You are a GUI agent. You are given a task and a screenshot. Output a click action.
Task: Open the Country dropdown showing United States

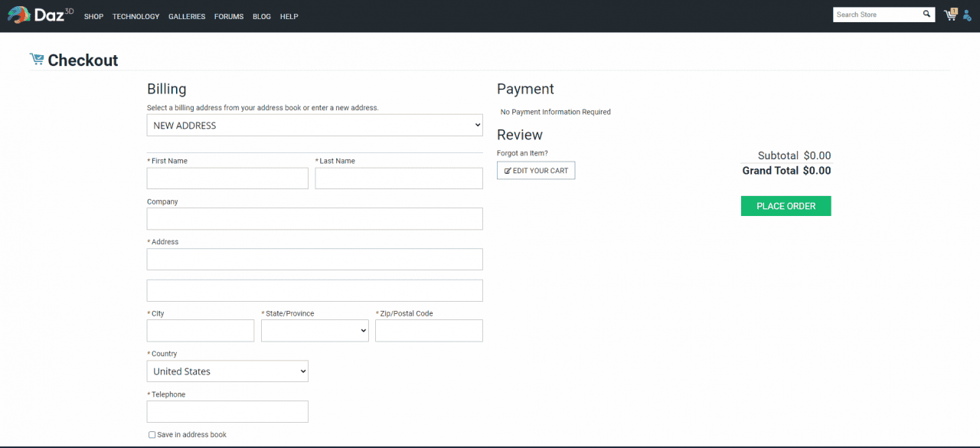pyautogui.click(x=227, y=371)
